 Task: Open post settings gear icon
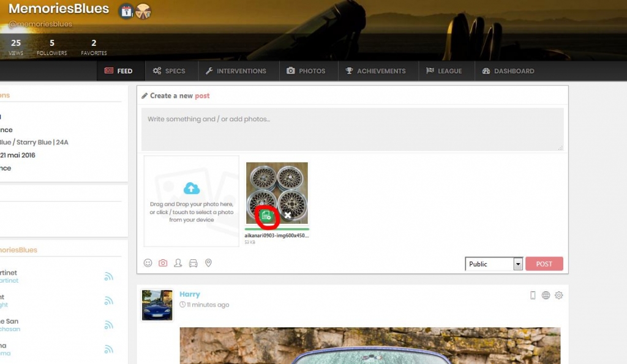pyautogui.click(x=558, y=295)
